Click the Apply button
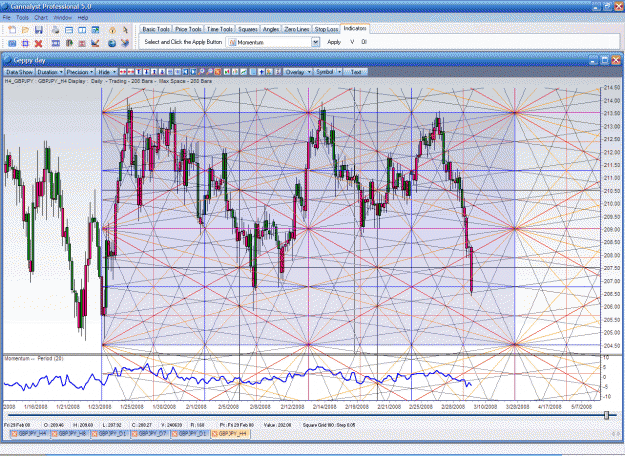 [x=334, y=42]
